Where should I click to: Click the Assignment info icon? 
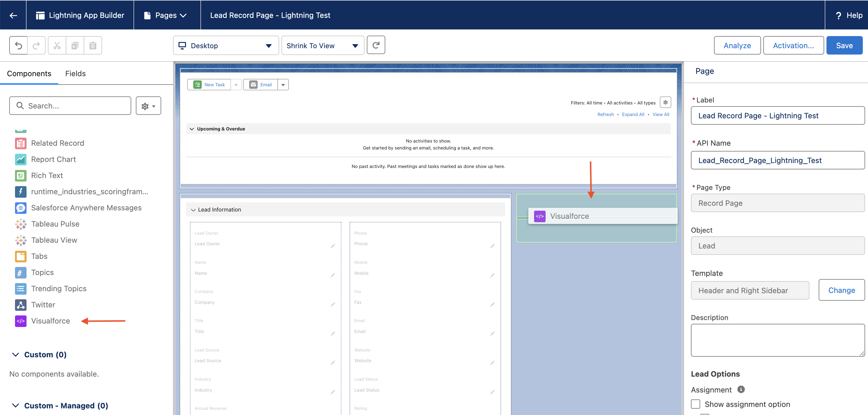click(741, 389)
